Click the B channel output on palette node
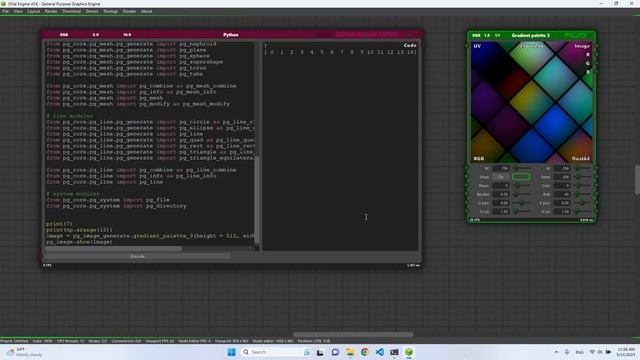Viewport: 640px width, 360px height. tap(588, 72)
